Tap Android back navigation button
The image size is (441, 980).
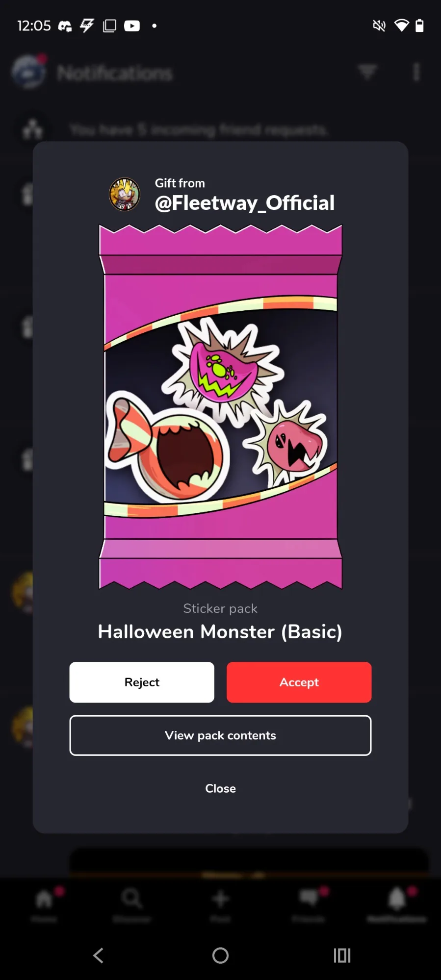tap(99, 955)
